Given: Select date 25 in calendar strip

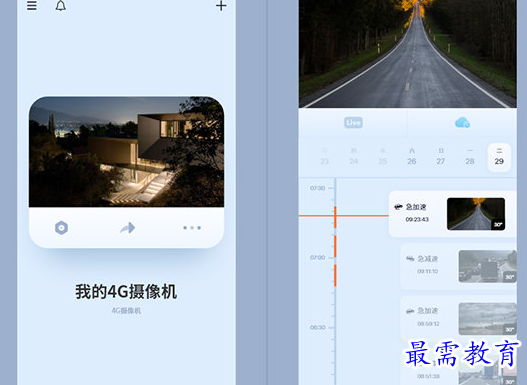Looking at the screenshot, I should pos(382,157).
